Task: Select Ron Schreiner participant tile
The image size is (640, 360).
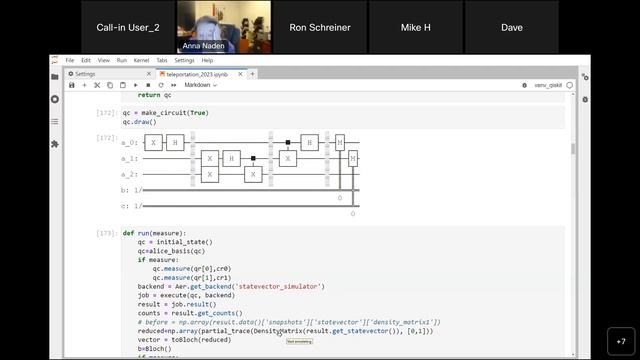Action: point(320,27)
